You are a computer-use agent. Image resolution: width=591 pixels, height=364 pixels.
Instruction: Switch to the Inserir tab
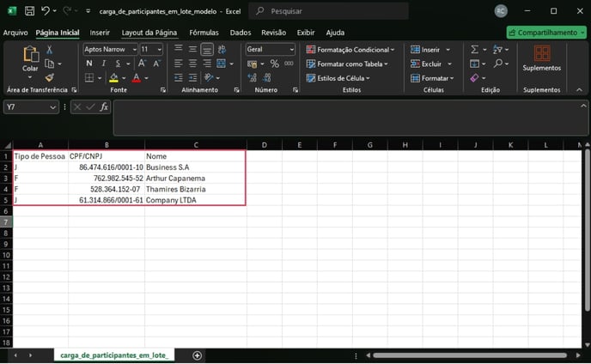coord(100,33)
